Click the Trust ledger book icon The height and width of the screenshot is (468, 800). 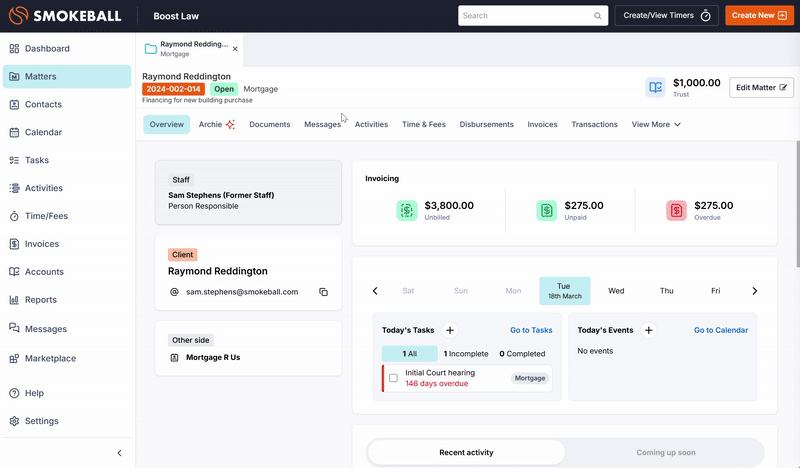coord(656,88)
